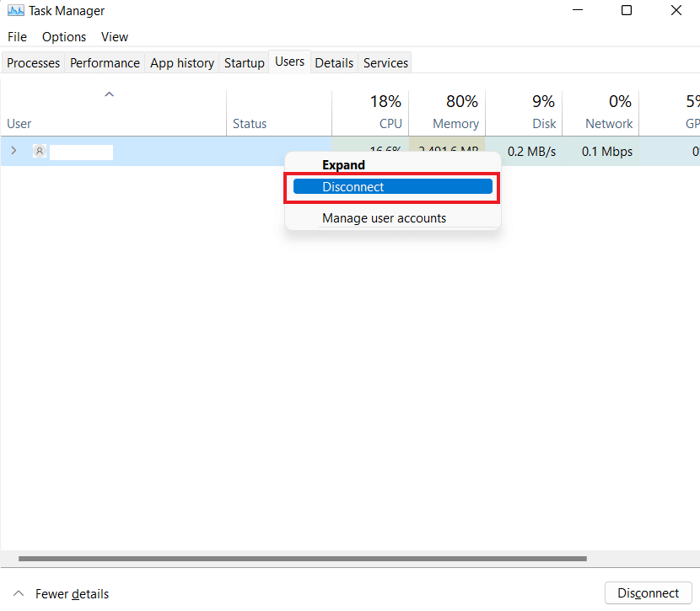Click the Fewer details link
The width and height of the screenshot is (700, 611).
[x=72, y=593]
